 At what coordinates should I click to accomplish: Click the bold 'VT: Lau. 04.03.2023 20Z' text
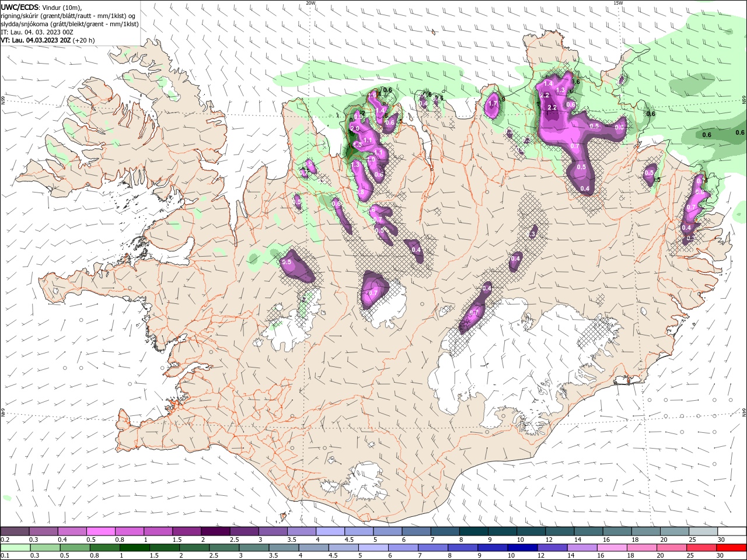(36, 40)
